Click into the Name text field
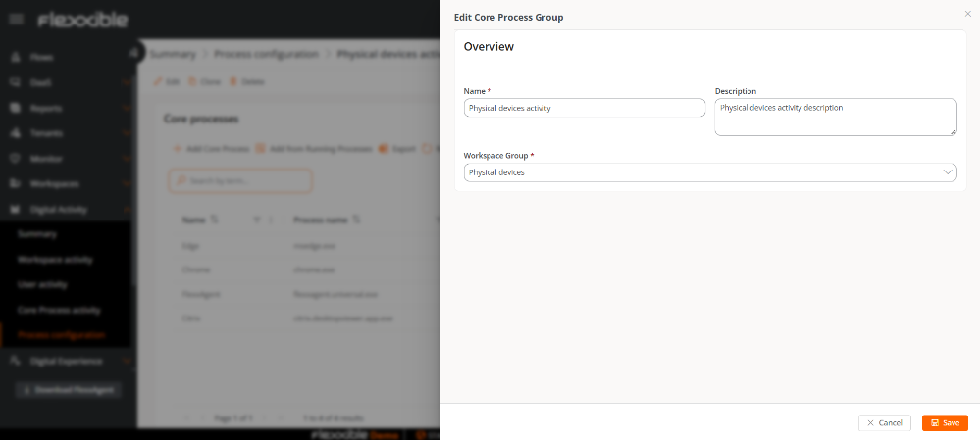This screenshot has height=440, width=980. point(584,108)
